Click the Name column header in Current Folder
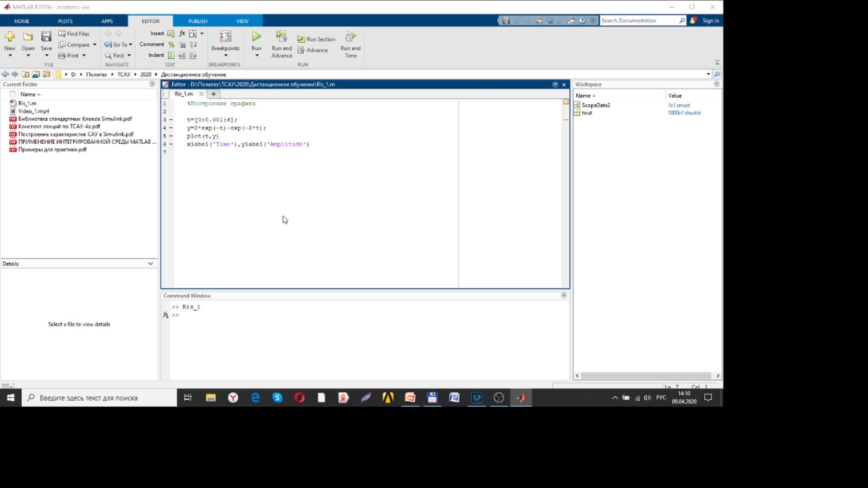This screenshot has height=488, width=868. coord(28,94)
